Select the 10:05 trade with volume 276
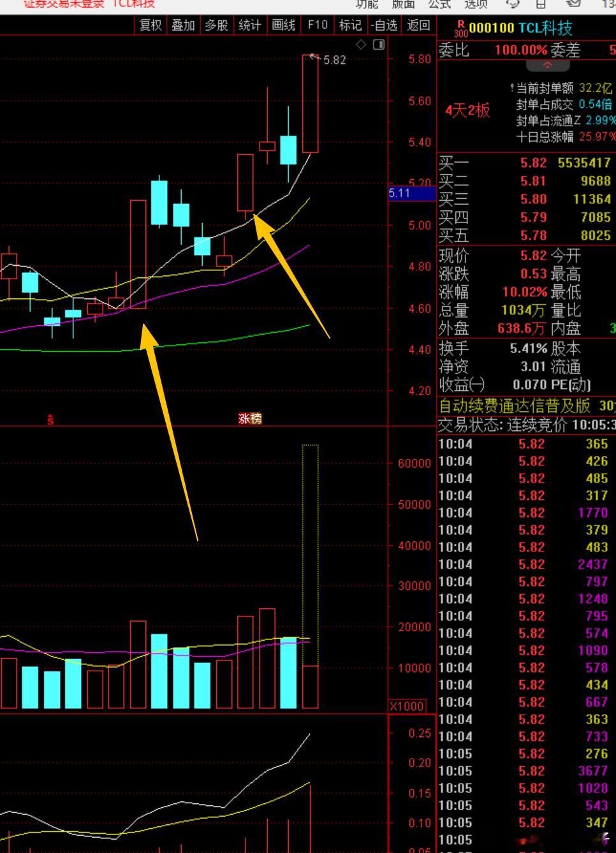616x853 pixels. point(526,754)
